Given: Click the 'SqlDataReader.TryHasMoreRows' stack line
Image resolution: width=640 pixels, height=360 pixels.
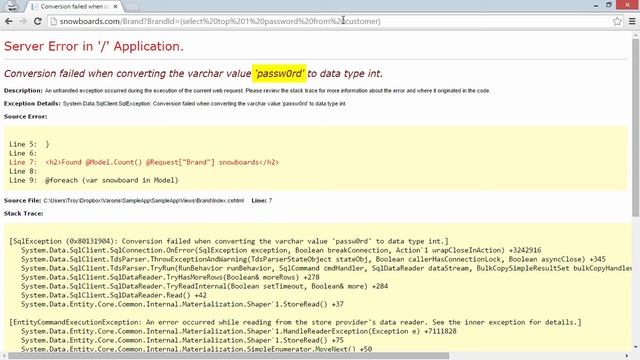Looking at the screenshot, I should point(170,277).
